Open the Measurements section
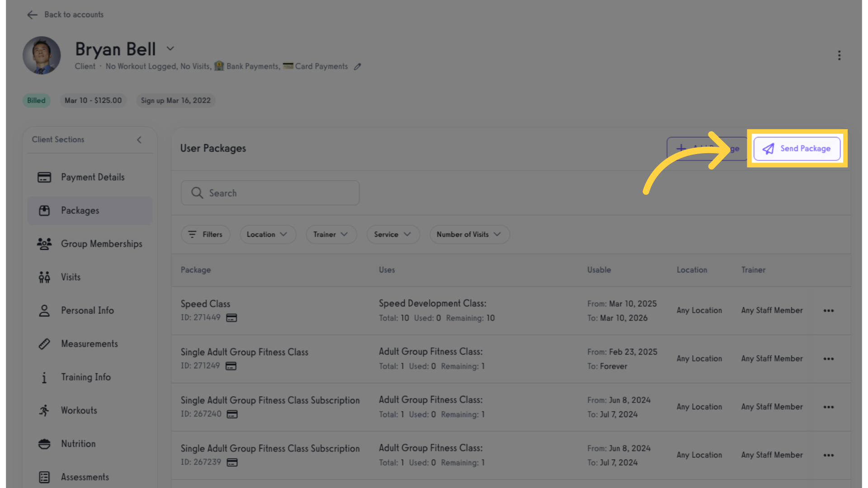This screenshot has width=868, height=488. (90, 344)
